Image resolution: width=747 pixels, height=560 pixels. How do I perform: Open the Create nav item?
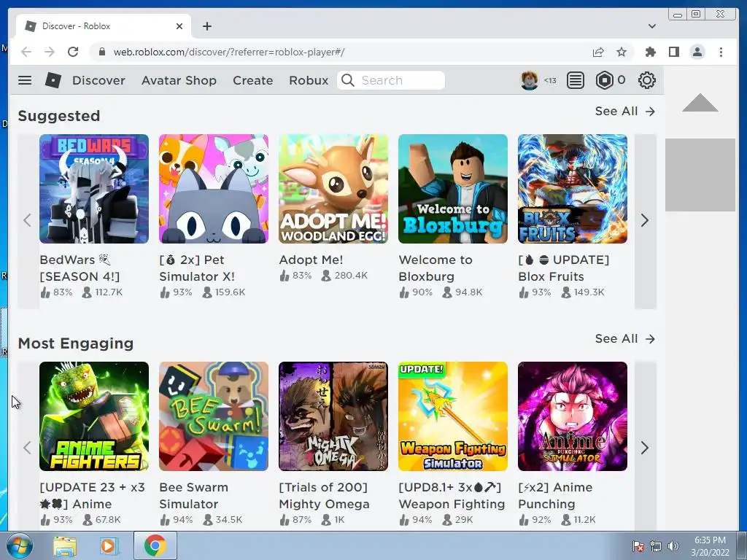point(253,80)
